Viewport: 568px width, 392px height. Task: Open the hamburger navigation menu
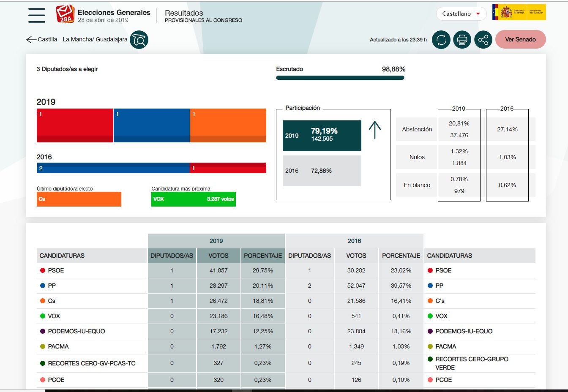coord(37,15)
